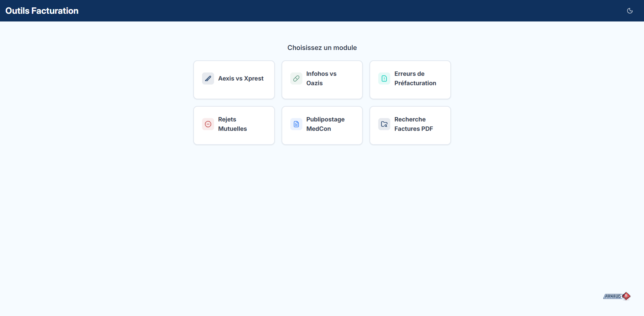The width and height of the screenshot is (644, 316).
Task: Open the Recherche Factures PDF module
Action: [x=410, y=125]
